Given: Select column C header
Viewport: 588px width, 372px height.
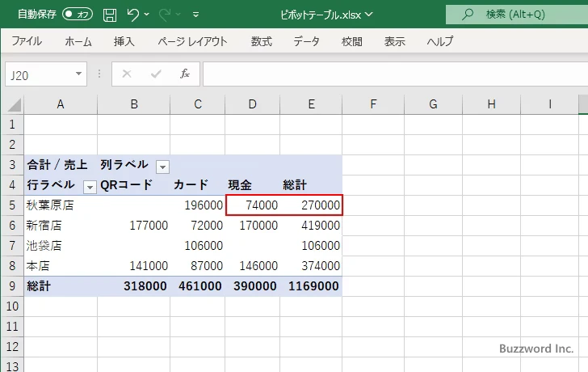Looking at the screenshot, I should pyautogui.click(x=198, y=104).
